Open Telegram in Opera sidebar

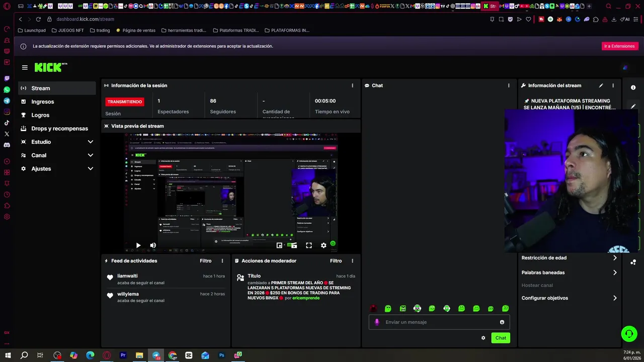(7, 101)
